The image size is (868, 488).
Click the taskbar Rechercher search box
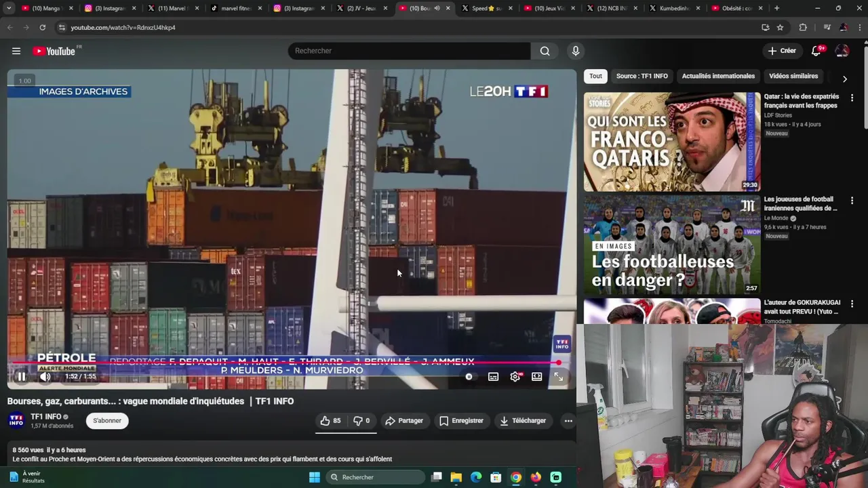pyautogui.click(x=374, y=477)
